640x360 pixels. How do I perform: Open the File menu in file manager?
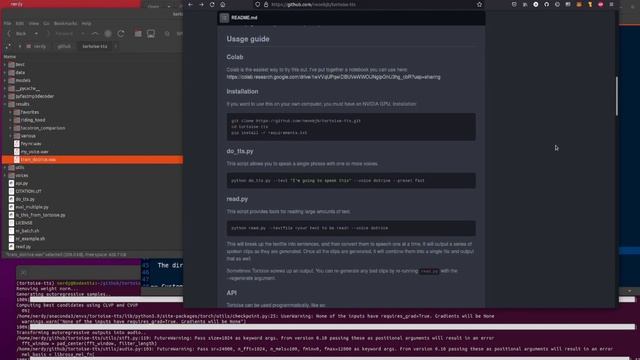point(7,24)
